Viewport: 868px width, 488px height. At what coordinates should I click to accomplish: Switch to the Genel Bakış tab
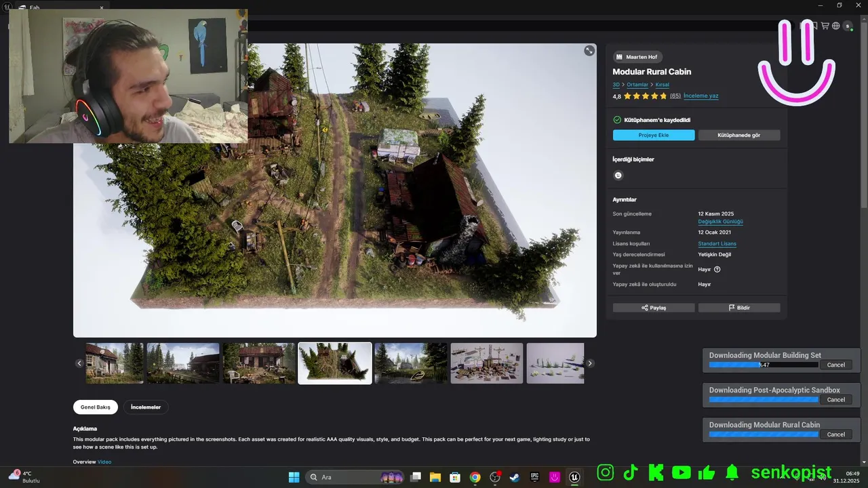coord(96,407)
